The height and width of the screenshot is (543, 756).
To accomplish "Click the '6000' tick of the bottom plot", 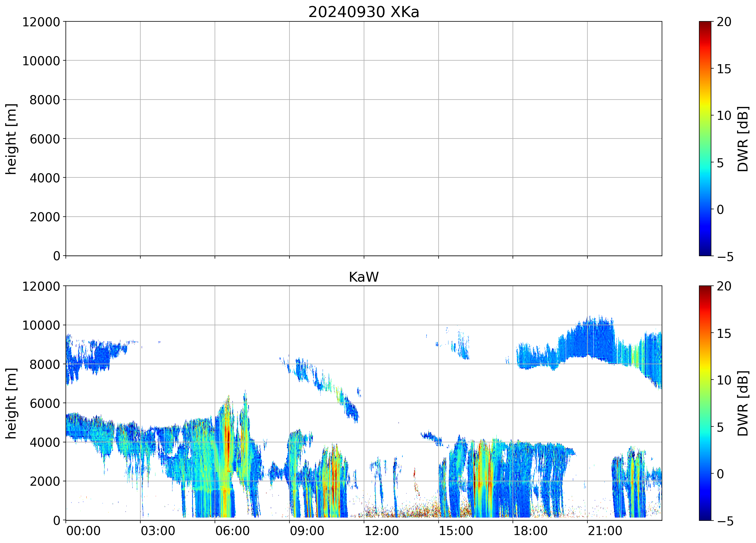I will 45,404.
